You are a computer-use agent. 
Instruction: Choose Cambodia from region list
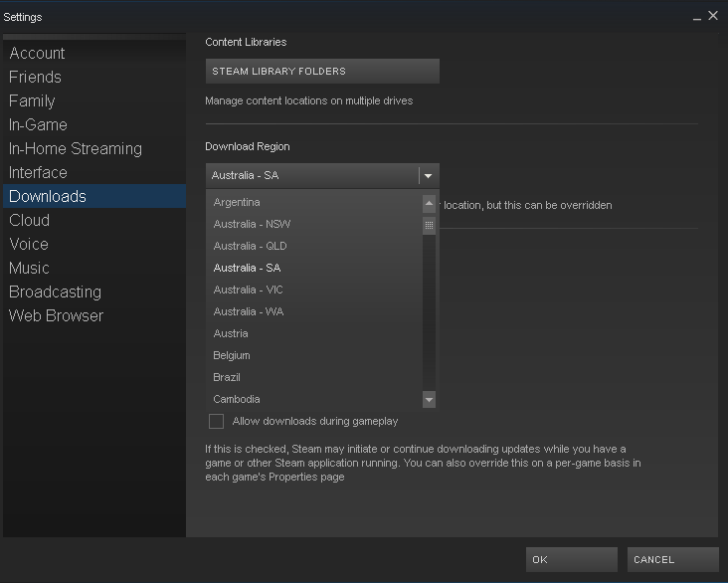314,399
